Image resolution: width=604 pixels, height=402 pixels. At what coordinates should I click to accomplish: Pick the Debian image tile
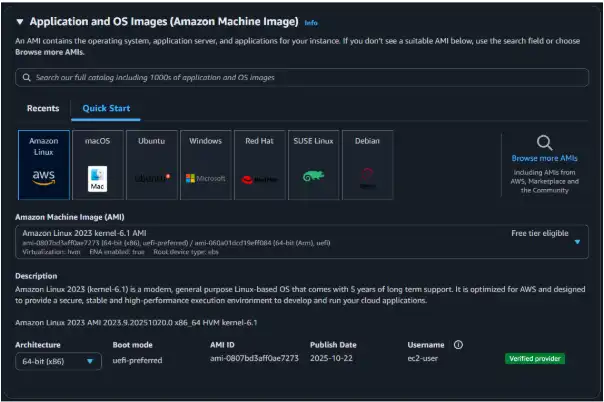(x=367, y=160)
